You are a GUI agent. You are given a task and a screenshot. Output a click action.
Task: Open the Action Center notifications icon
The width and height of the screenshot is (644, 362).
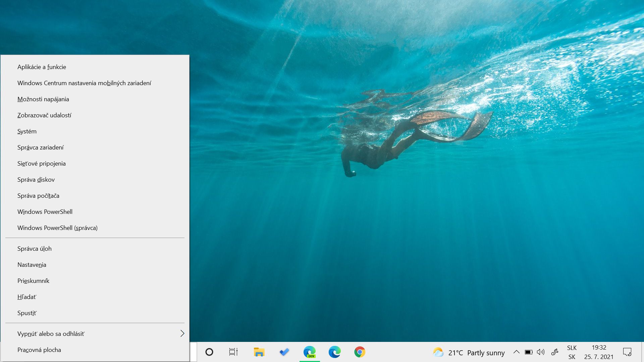click(627, 352)
